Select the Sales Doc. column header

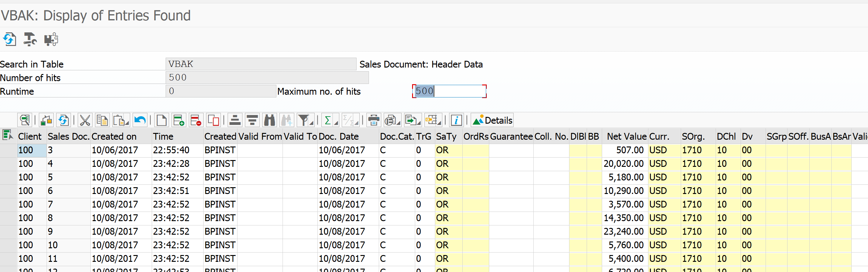pyautogui.click(x=68, y=137)
